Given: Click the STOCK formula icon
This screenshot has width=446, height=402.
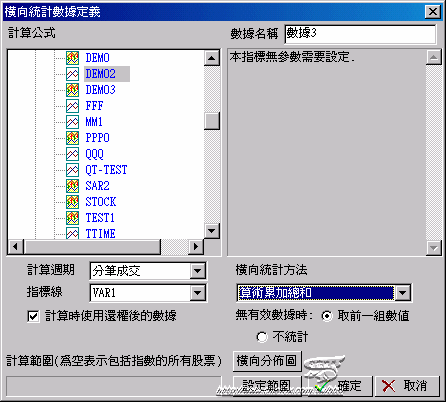Looking at the screenshot, I should [x=72, y=202].
